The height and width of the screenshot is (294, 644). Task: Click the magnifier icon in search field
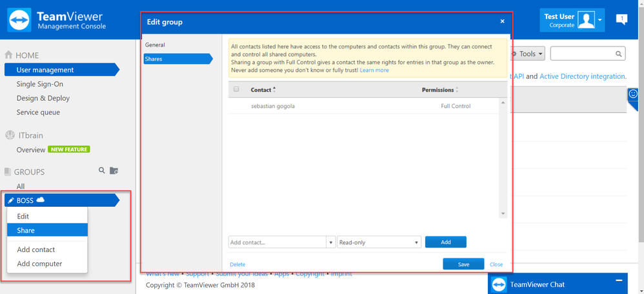click(x=619, y=54)
